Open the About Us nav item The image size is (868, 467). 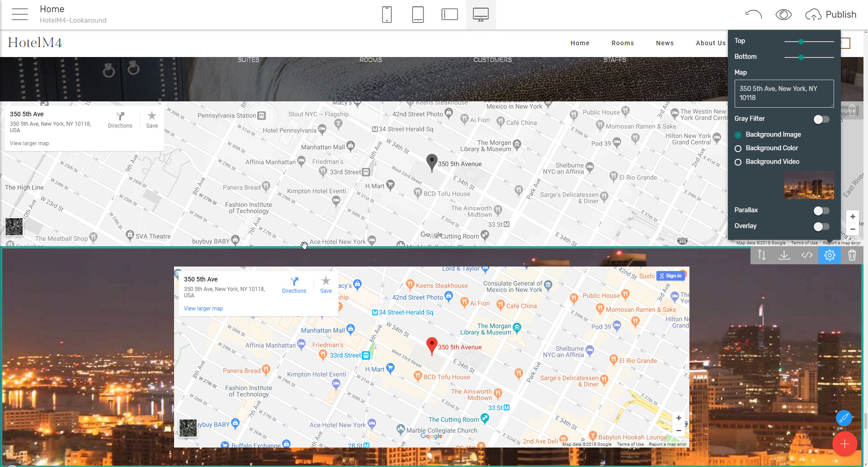click(x=711, y=43)
